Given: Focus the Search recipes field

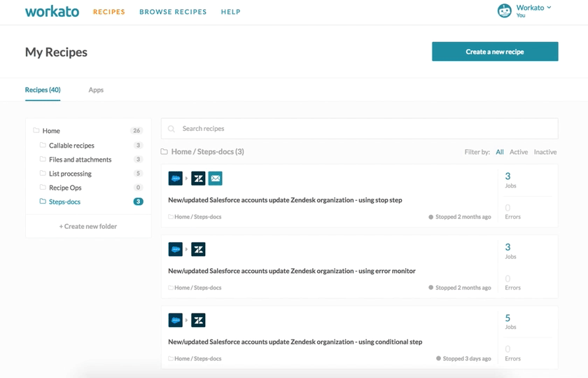Looking at the screenshot, I should [364, 129].
